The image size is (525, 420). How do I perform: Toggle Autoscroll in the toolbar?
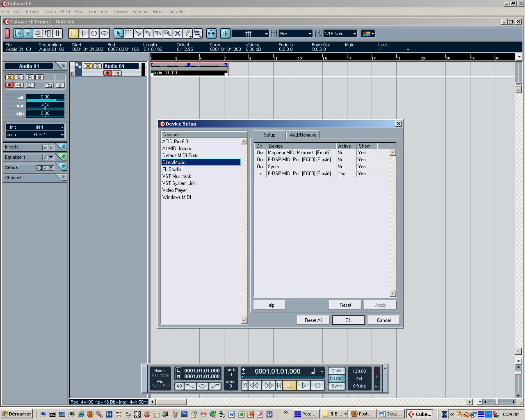211,34
